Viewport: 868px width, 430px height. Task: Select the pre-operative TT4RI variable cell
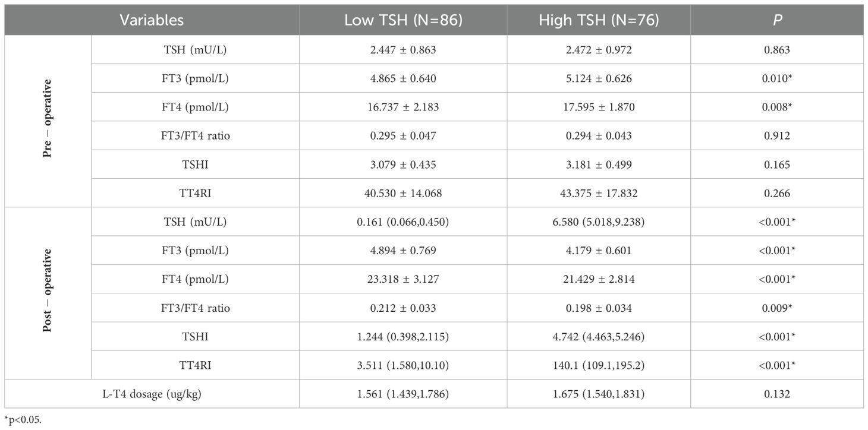(x=195, y=193)
